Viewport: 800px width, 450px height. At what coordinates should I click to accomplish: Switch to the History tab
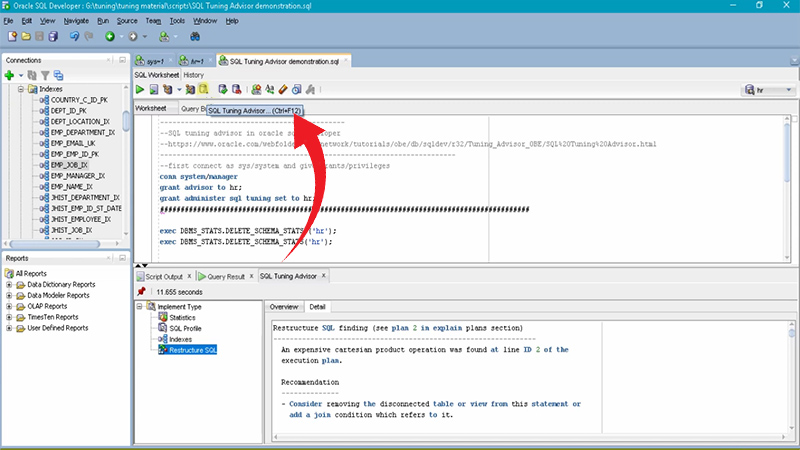(193, 75)
